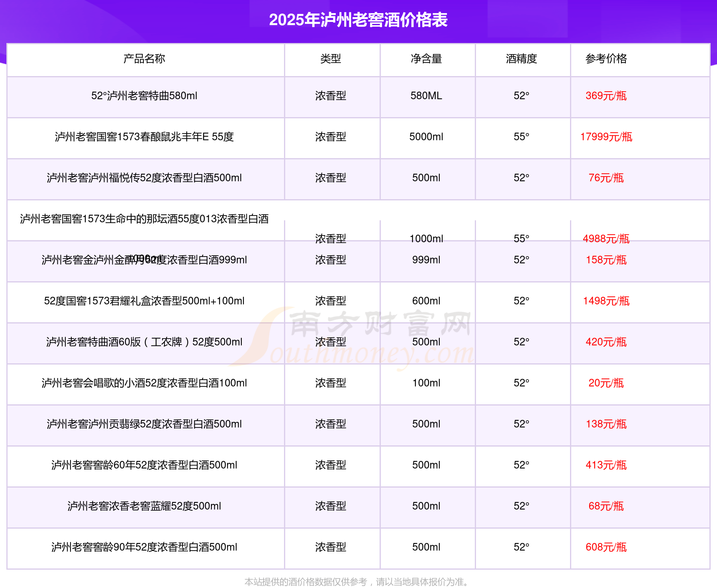This screenshot has width=717, height=588.
Task: Click the net content "580ML"
Action: tap(426, 96)
